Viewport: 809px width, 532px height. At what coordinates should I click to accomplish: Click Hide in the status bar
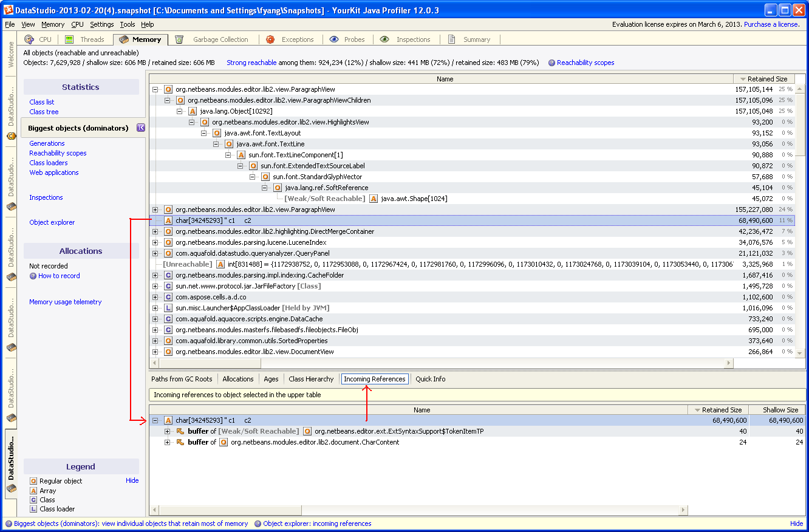pyautogui.click(x=796, y=523)
